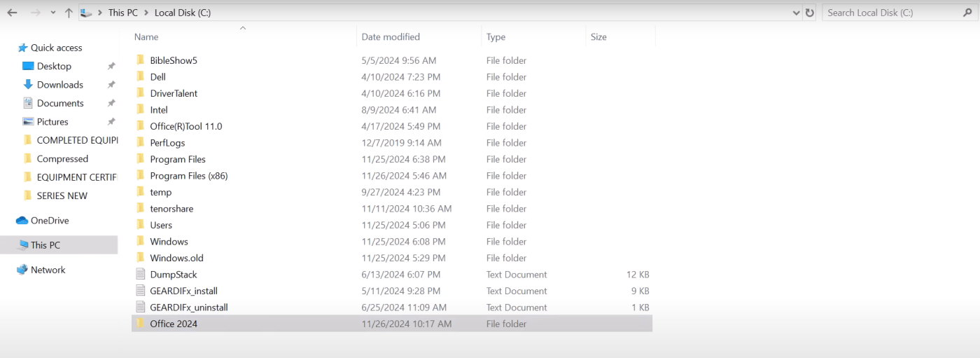Click the Up one level arrow
Image resolution: width=980 pixels, height=358 pixels.
pyautogui.click(x=69, y=13)
